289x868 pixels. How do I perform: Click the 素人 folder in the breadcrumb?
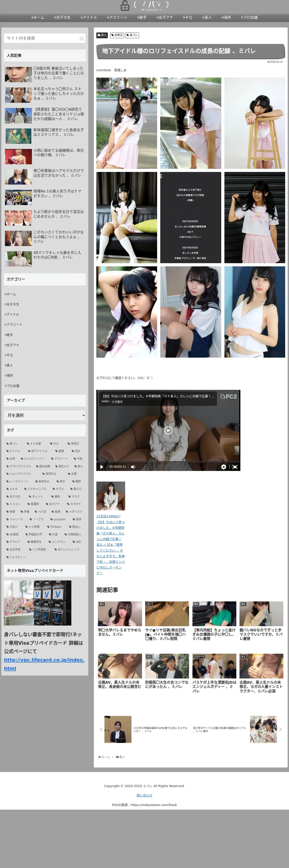[120, 757]
